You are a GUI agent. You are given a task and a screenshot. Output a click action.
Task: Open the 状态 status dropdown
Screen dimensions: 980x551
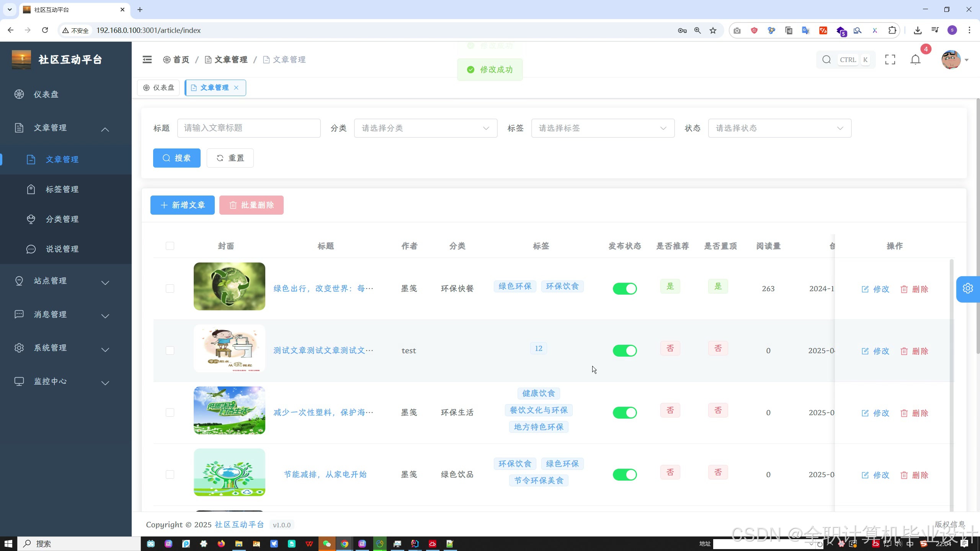pyautogui.click(x=779, y=128)
